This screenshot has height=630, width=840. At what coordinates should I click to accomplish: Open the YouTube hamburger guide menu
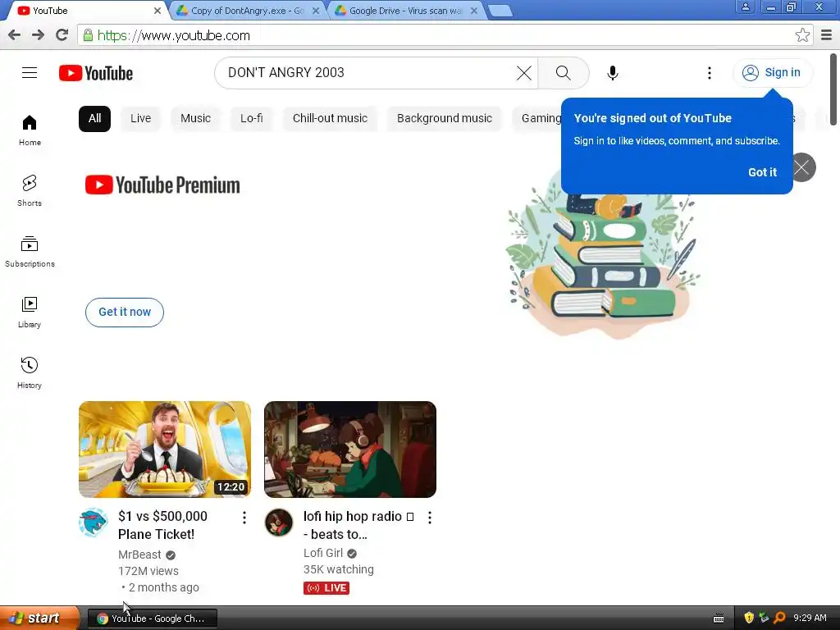click(x=30, y=73)
